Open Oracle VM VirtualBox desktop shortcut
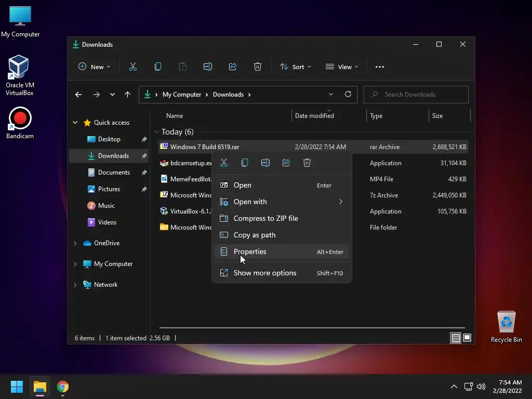Screen dimensions: 532x399 pyautogui.click(x=19, y=75)
